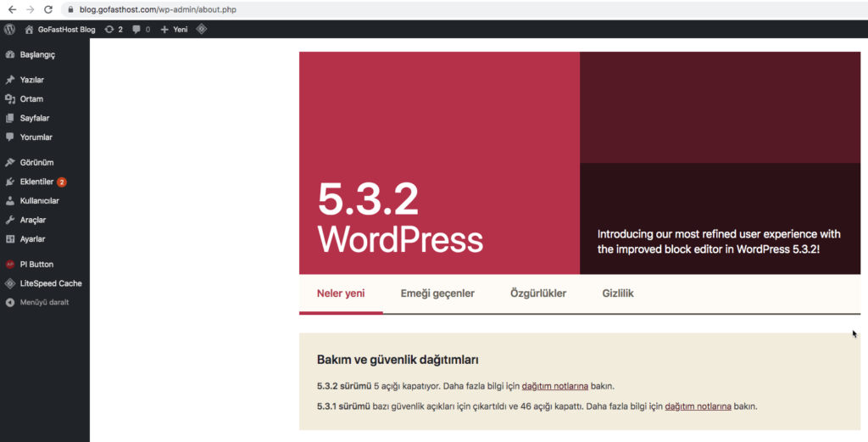The height and width of the screenshot is (442, 868).
Task: Click the Başlangıç dashboard icon
Action: [10, 54]
